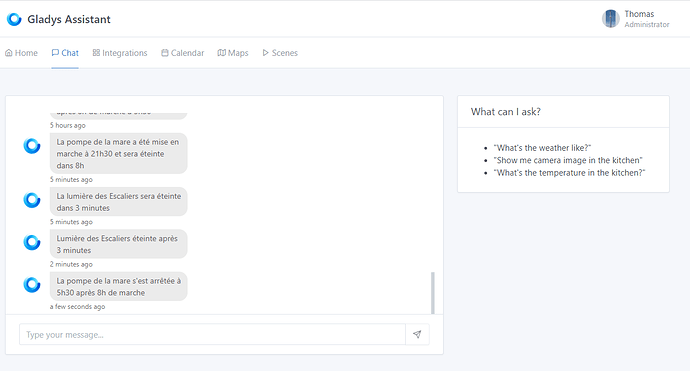Click message Lumière des Escaliers éteinte après 3 minutes

coord(118,244)
